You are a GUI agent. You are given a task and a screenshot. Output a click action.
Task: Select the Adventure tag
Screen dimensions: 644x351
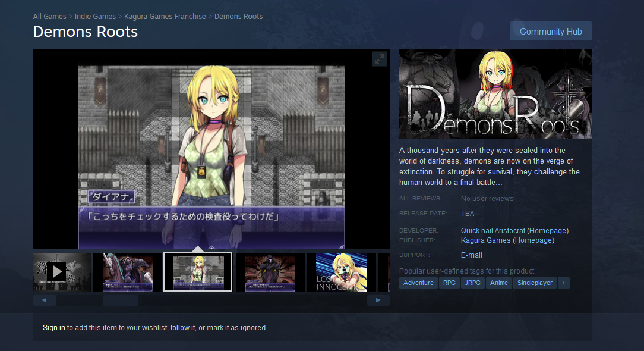[x=418, y=283]
